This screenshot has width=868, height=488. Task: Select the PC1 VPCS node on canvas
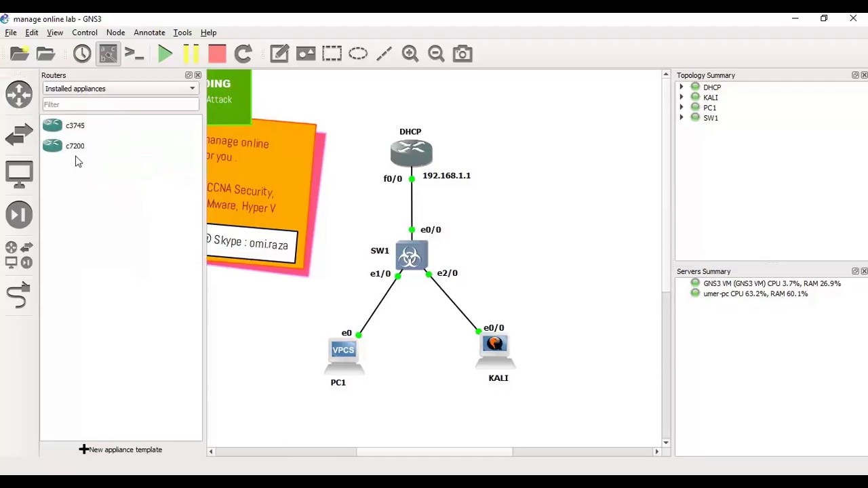pyautogui.click(x=343, y=356)
